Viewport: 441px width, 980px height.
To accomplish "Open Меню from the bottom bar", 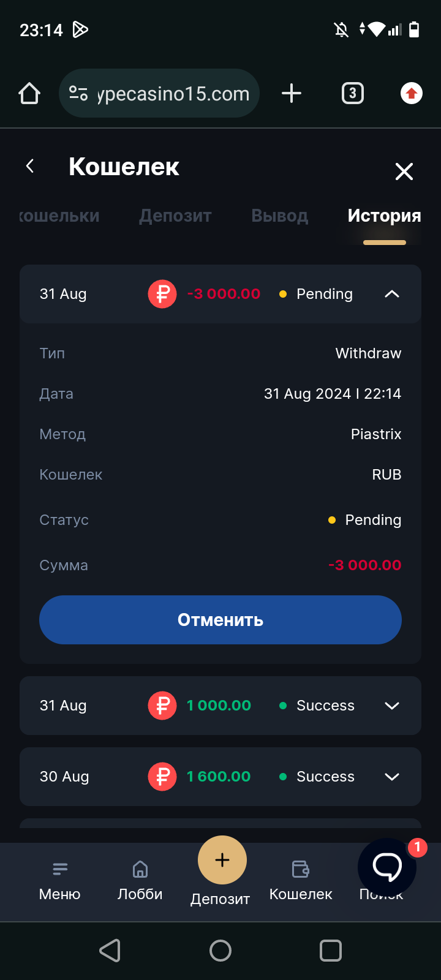I will coord(60,881).
